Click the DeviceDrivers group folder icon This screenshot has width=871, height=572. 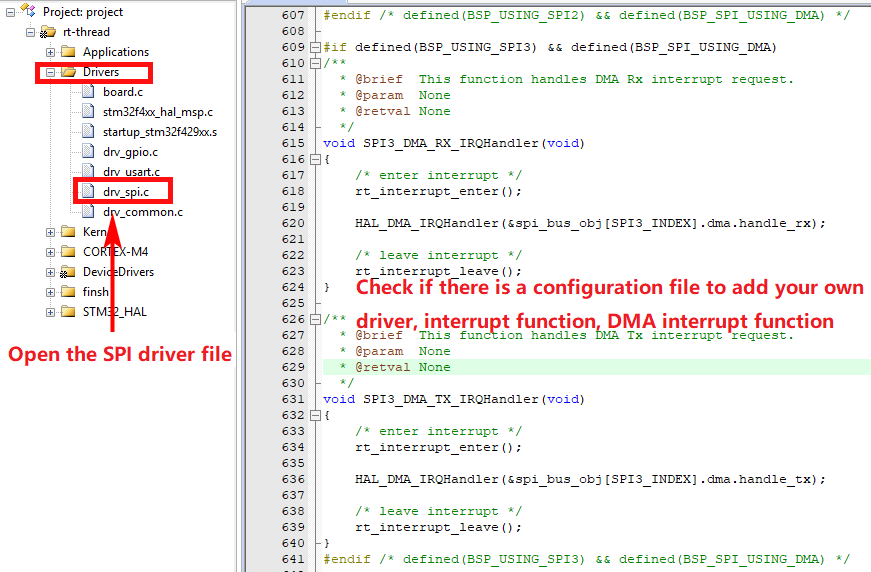click(x=68, y=272)
